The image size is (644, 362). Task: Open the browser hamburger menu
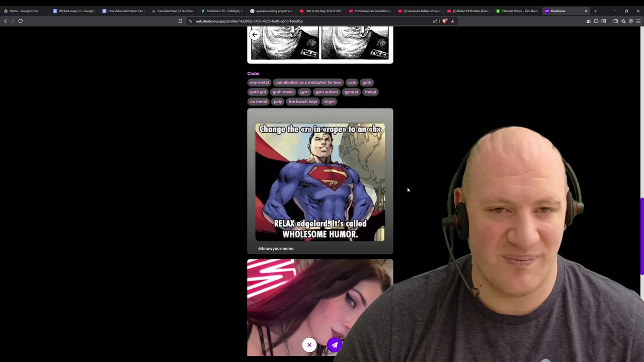pos(638,21)
